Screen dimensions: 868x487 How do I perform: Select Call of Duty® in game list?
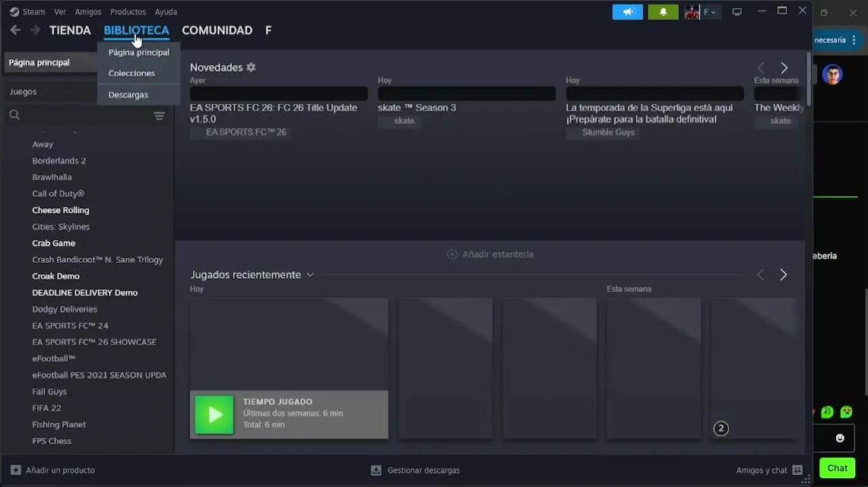pyautogui.click(x=58, y=193)
